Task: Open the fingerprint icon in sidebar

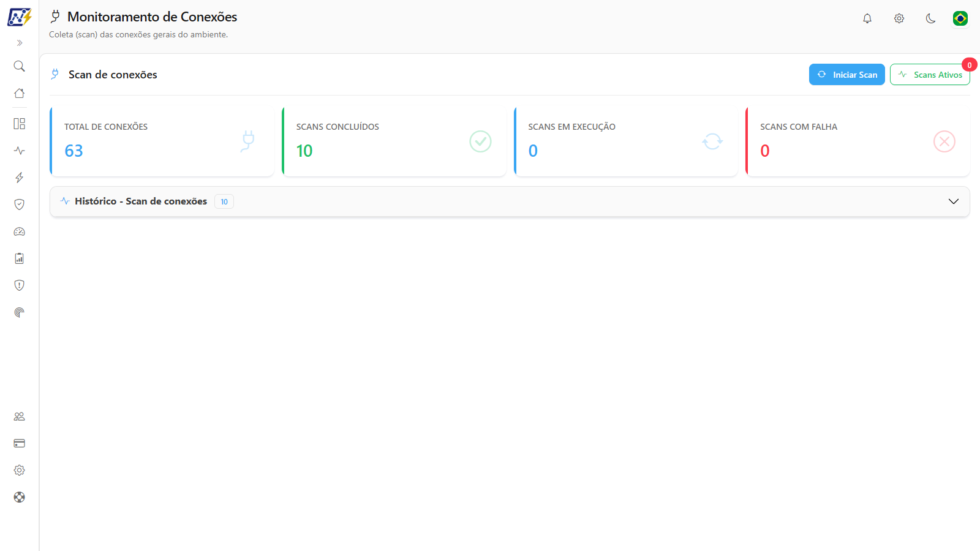Action: pos(20,312)
